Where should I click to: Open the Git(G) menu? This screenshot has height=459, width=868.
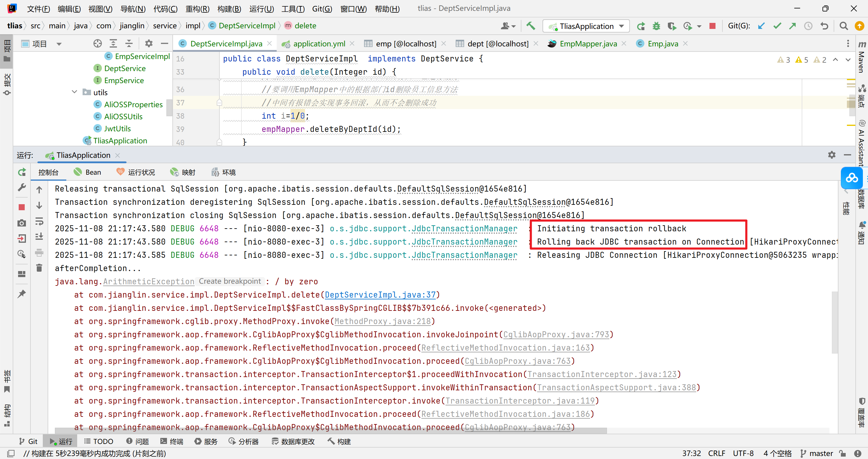[322, 8]
